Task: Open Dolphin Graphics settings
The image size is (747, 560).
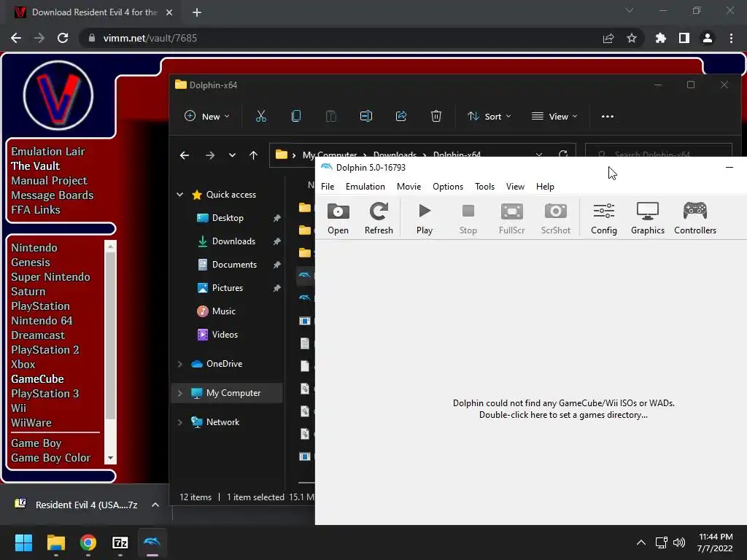Action: coord(648,219)
